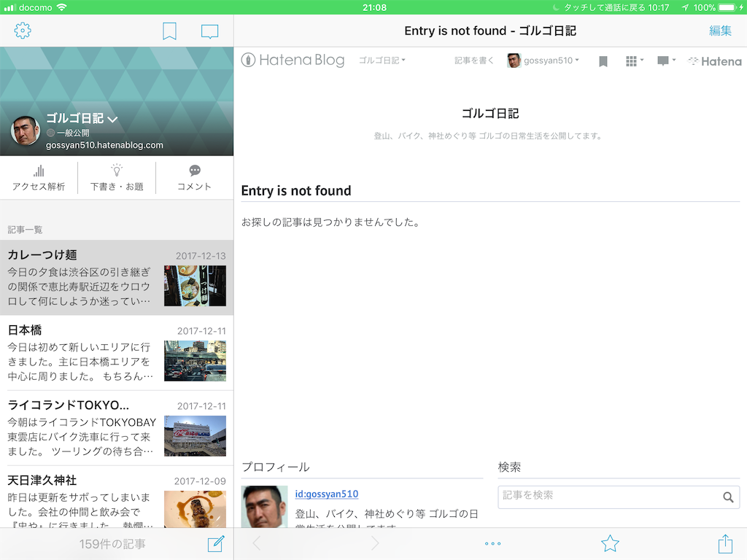Screen dimensions: 747x560
Task: Tap the 天日津久神社 food thumbnail
Action: tap(196, 509)
